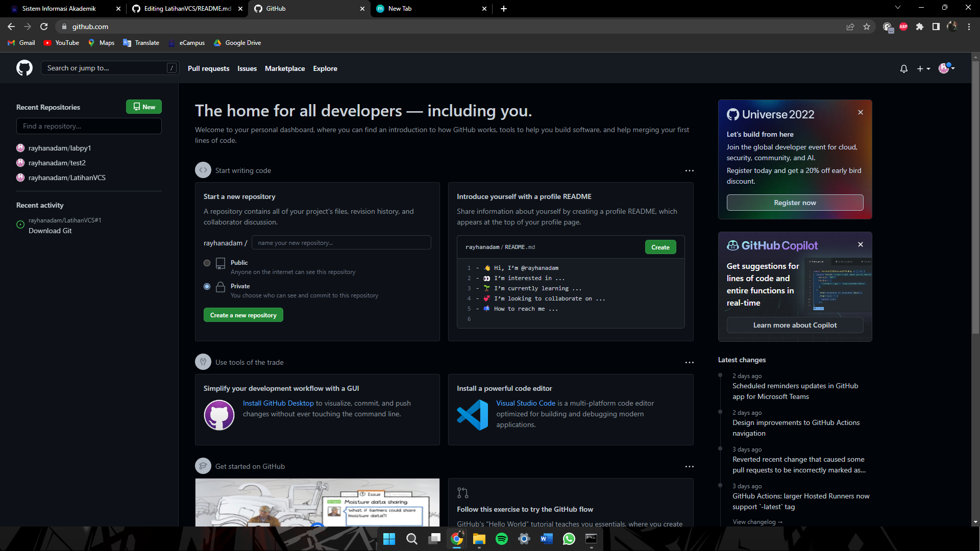Reload the github.com page
Screen dimensions: 980x551
coord(44,27)
